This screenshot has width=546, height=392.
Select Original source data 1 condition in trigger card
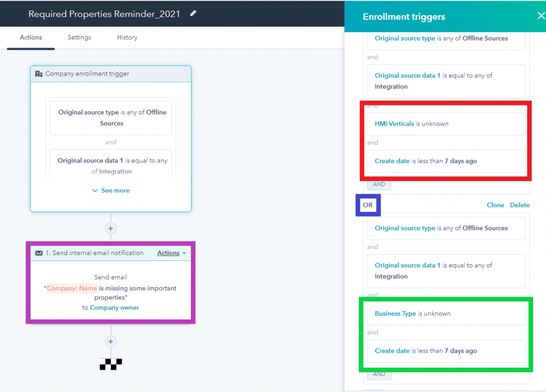pyautogui.click(x=111, y=166)
